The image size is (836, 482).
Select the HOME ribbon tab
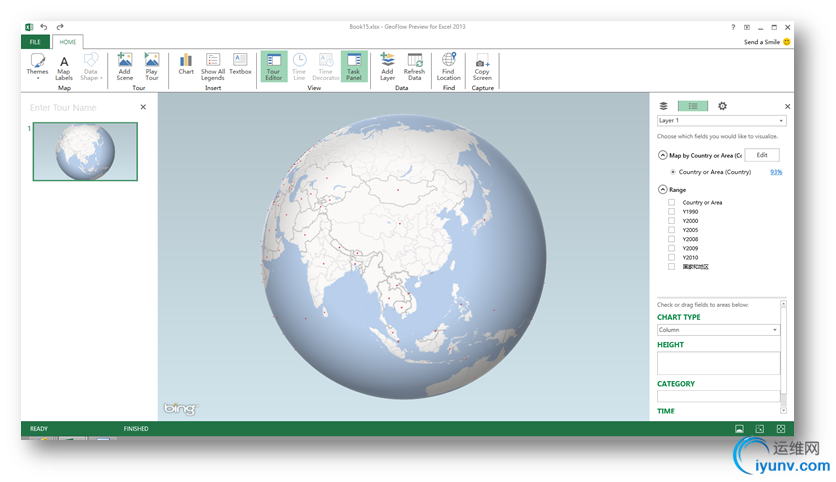68,42
